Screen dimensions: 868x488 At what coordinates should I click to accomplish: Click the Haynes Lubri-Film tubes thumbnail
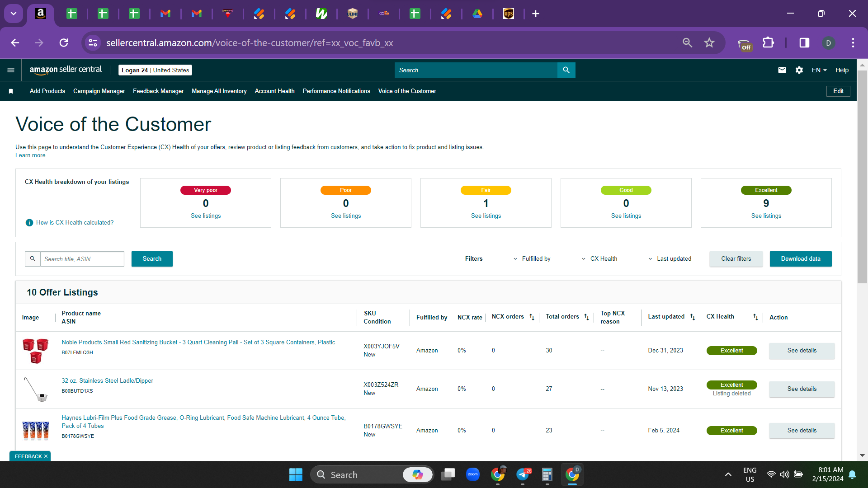click(x=36, y=431)
